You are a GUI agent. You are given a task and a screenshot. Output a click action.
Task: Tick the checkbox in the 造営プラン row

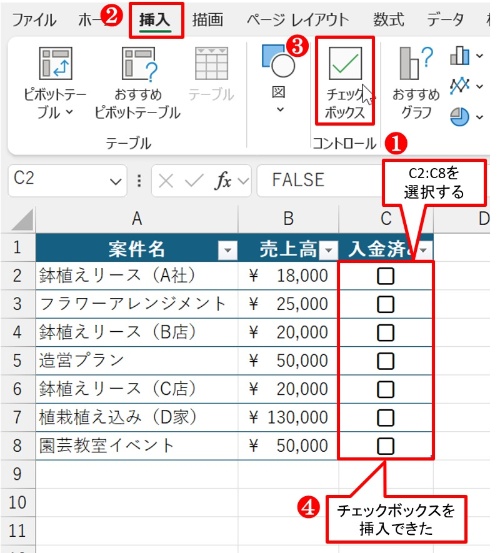[x=385, y=361]
